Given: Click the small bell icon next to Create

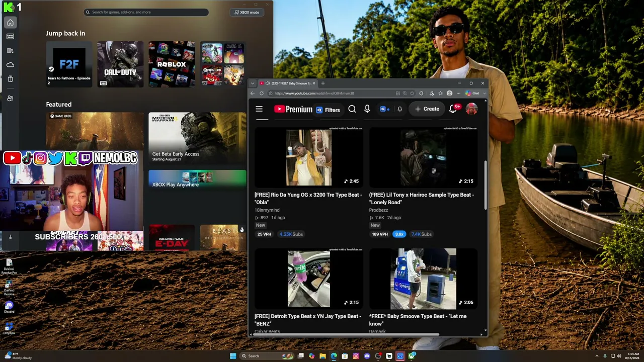Looking at the screenshot, I should click(x=400, y=109).
